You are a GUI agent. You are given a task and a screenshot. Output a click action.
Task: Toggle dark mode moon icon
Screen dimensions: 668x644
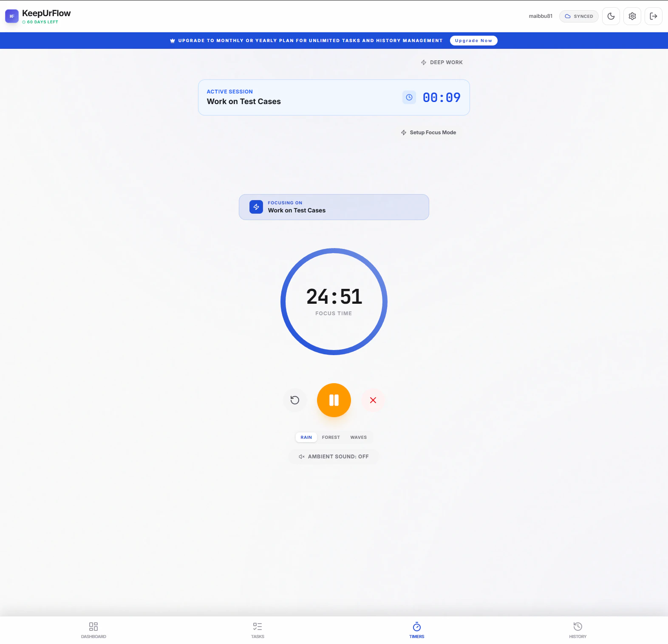611,16
